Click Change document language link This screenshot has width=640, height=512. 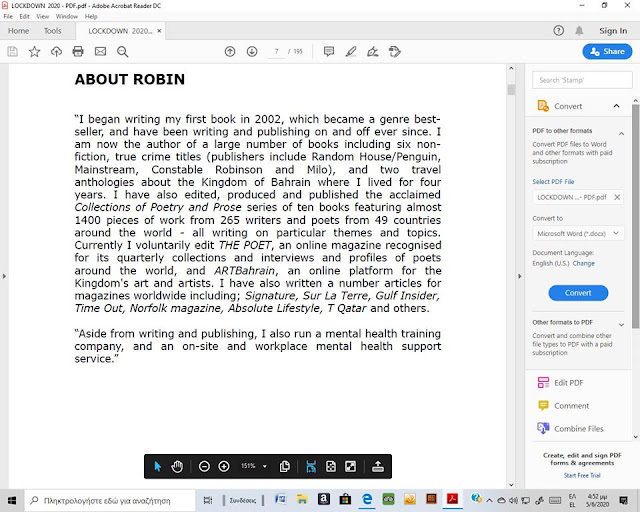584,263
